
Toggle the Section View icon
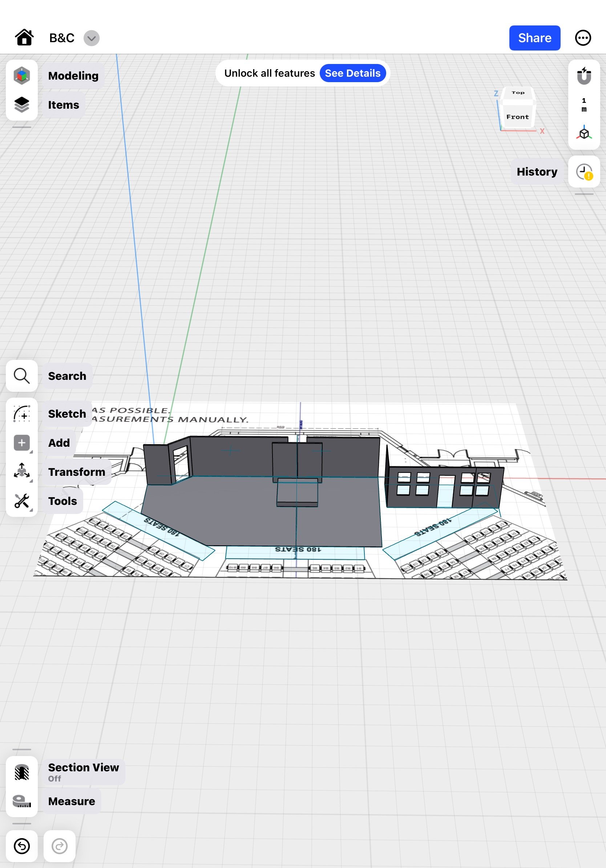tap(21, 772)
